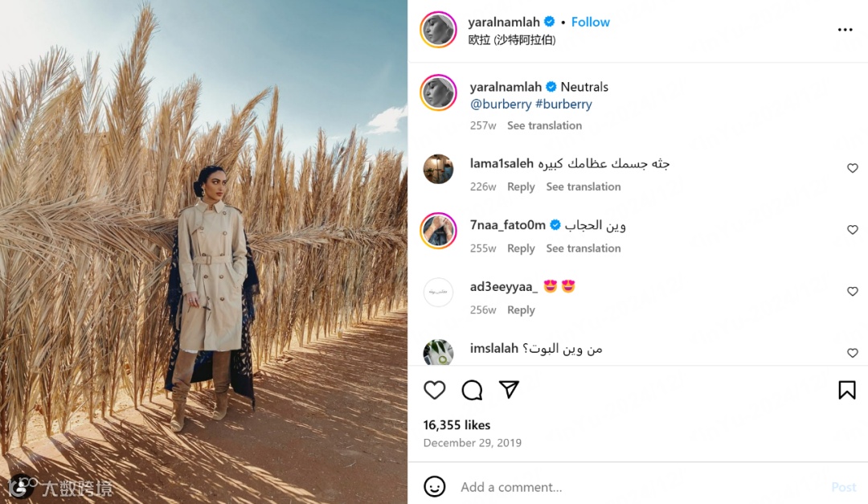Screen dimensions: 868x504
Task: View the 16,355 likes list
Action: [x=457, y=424]
